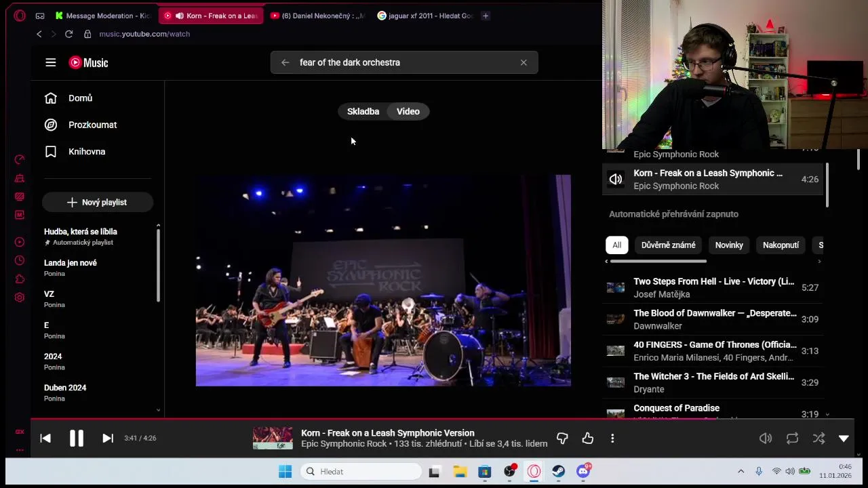
Task: Select the 'All' filter chip
Action: coord(616,245)
